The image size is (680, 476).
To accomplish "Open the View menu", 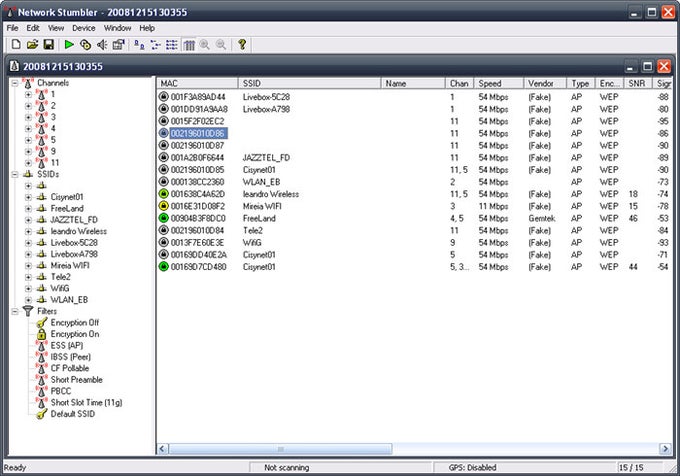I will pos(56,28).
